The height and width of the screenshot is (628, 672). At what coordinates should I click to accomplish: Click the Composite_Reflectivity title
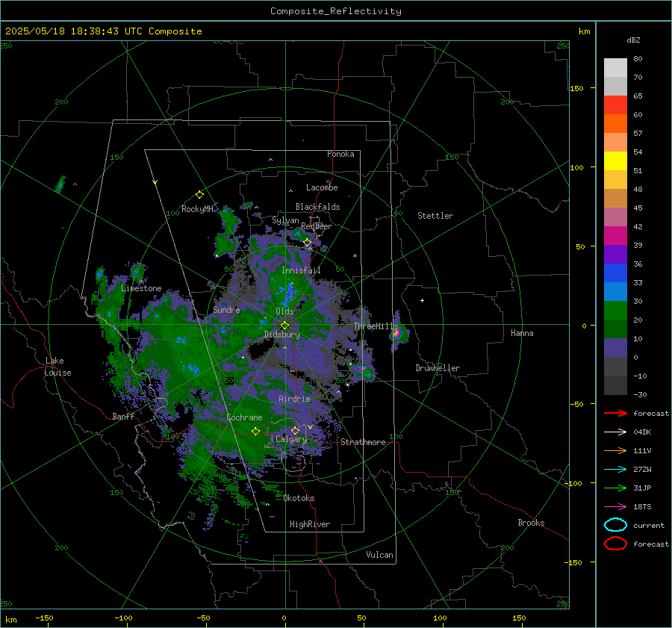(x=336, y=11)
